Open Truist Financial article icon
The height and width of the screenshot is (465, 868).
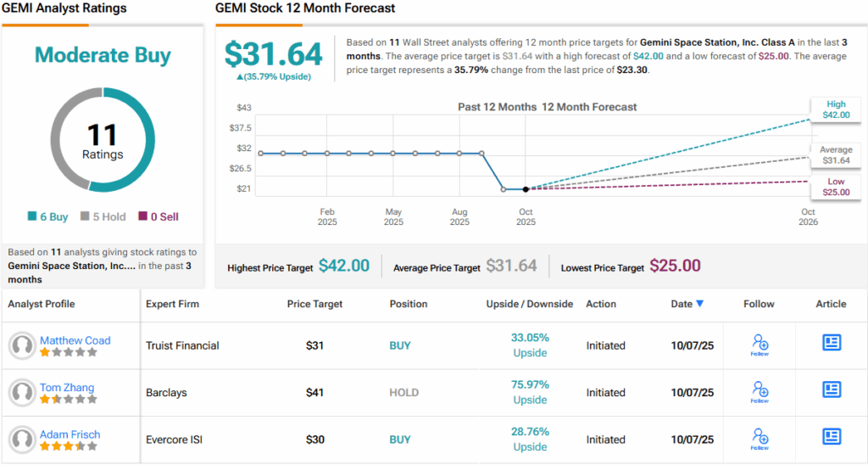(832, 343)
